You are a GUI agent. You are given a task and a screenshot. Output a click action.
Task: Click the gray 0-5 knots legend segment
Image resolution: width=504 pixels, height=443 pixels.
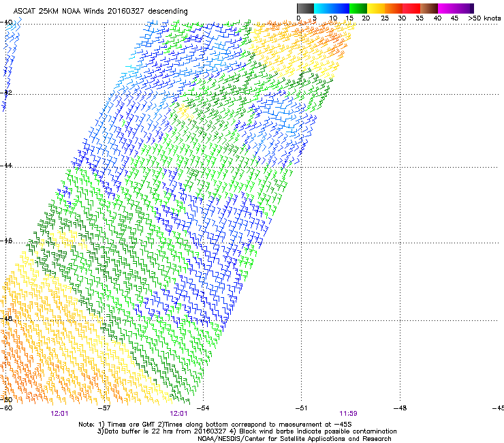(305, 8)
